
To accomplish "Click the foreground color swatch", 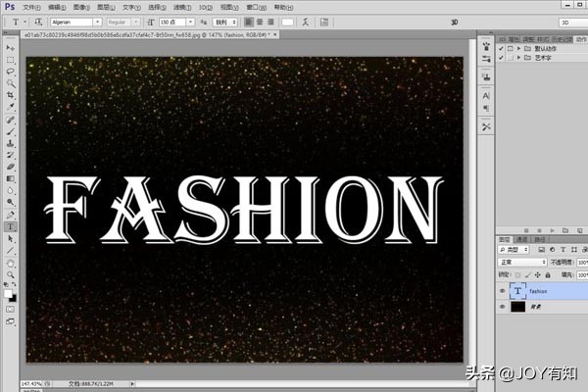I will 8,293.
